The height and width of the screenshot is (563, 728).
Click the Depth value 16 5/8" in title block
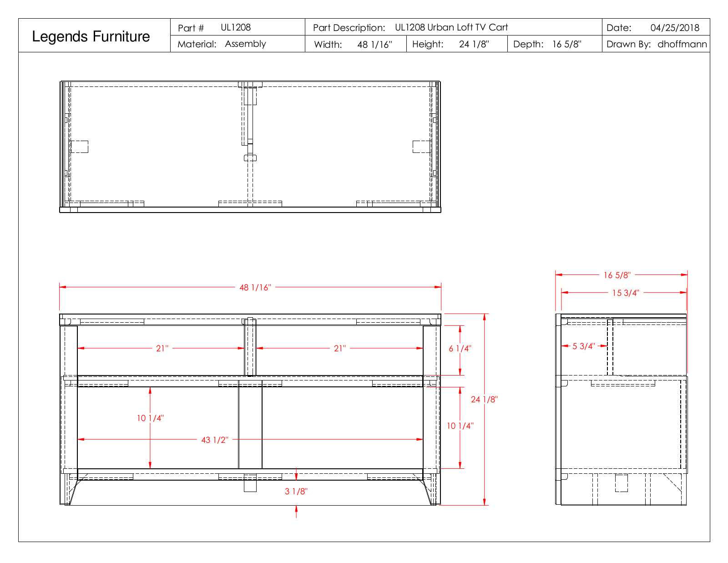[567, 44]
